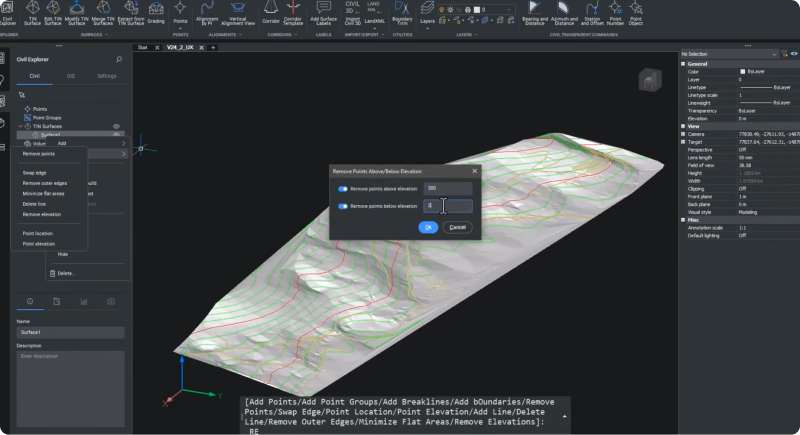800x435 pixels.
Task: Click the OK button in dialog
Action: 428,227
